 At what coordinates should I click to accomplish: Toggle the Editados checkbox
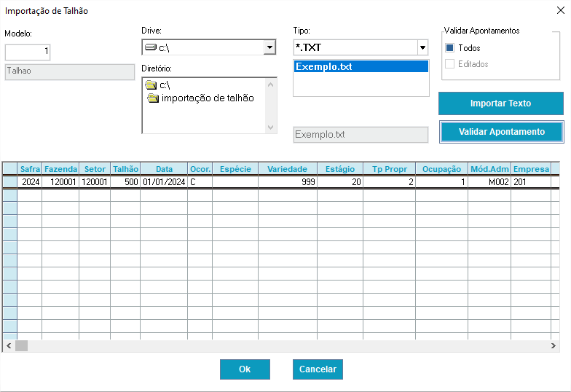coord(450,64)
